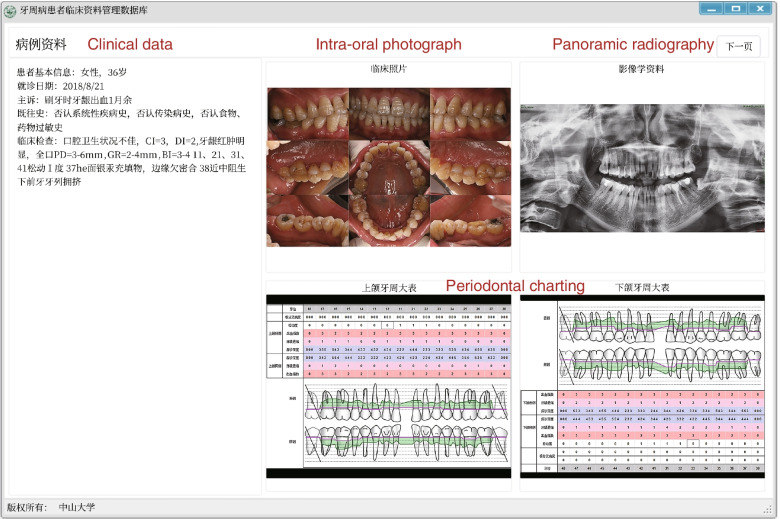The image size is (780, 519).
Task: Open the 下颌牙周大表 lower jaw chart
Action: (641, 387)
